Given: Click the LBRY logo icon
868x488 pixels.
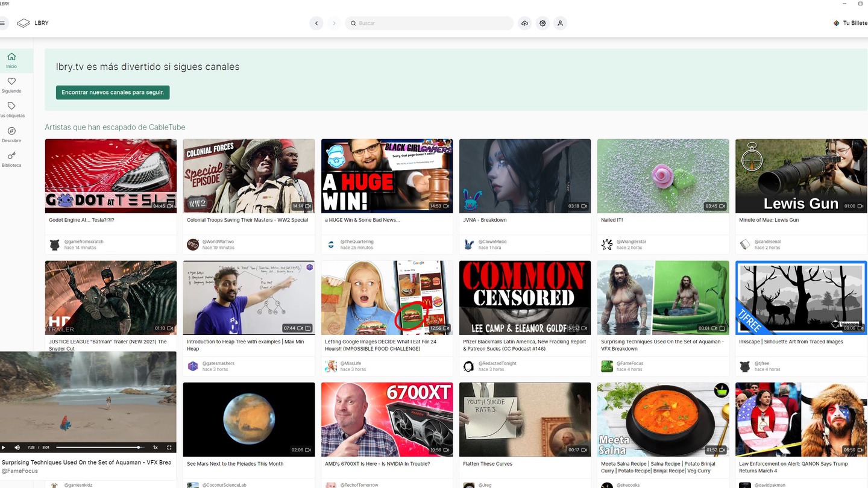Looking at the screenshot, I should [24, 23].
